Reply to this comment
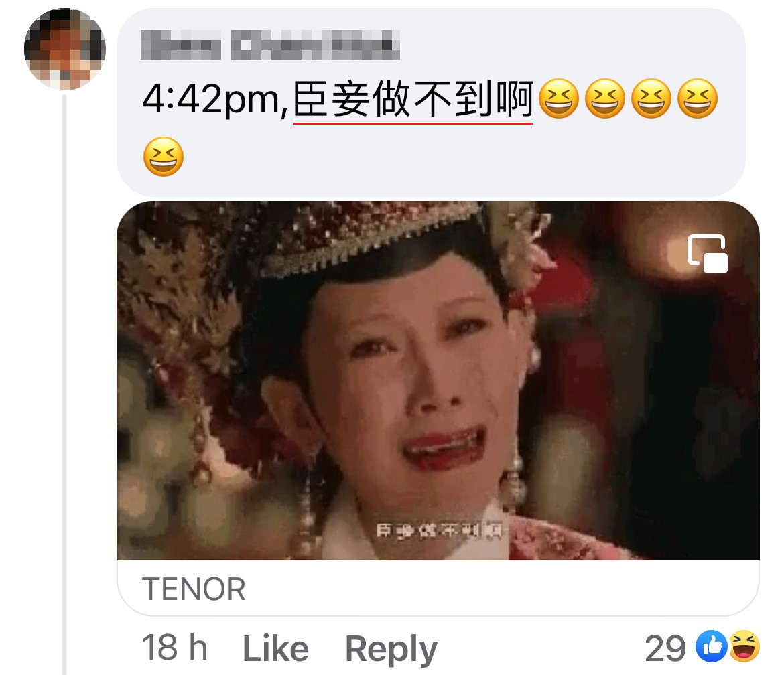 (391, 650)
